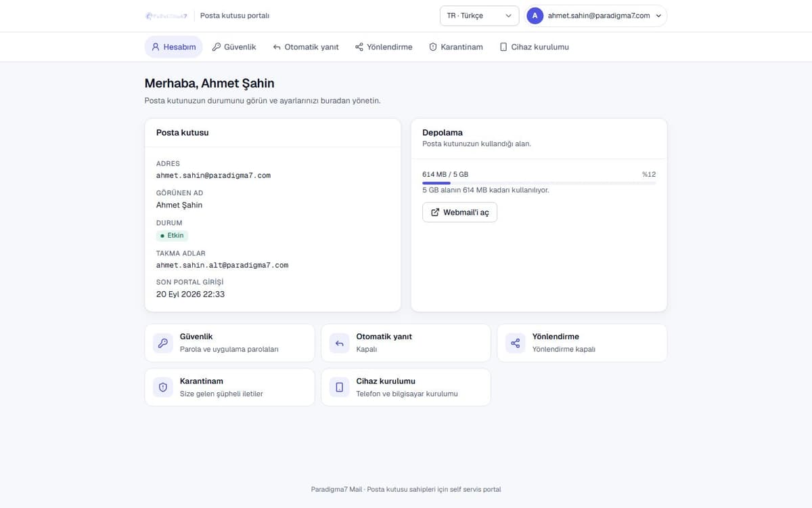
Task: Click the reply arrow icon on the Otomatik yanıt card
Action: point(339,343)
